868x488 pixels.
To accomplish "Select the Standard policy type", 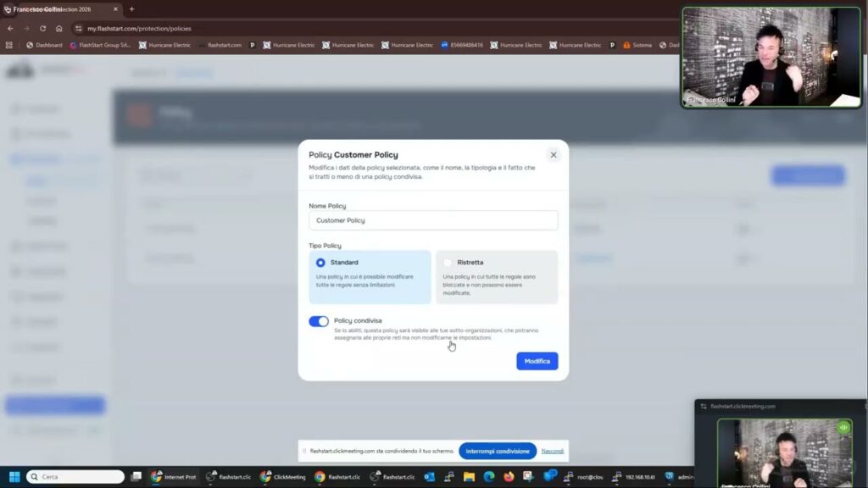I will [x=370, y=277].
